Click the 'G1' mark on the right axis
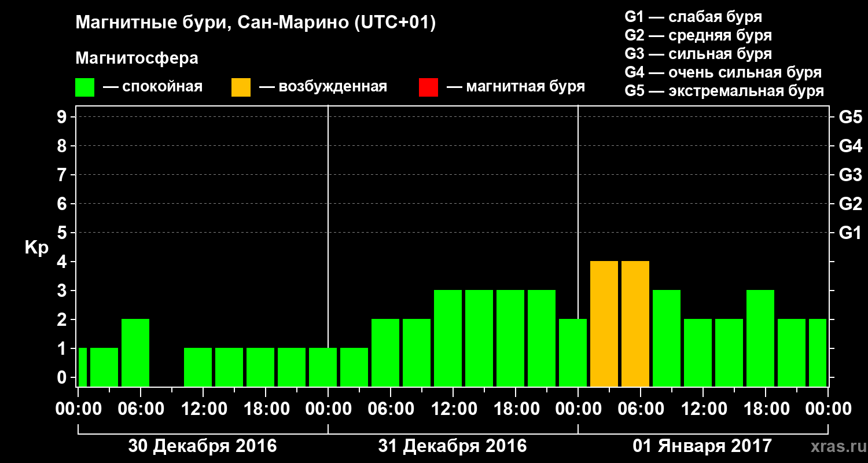The width and height of the screenshot is (868, 463). 850,233
